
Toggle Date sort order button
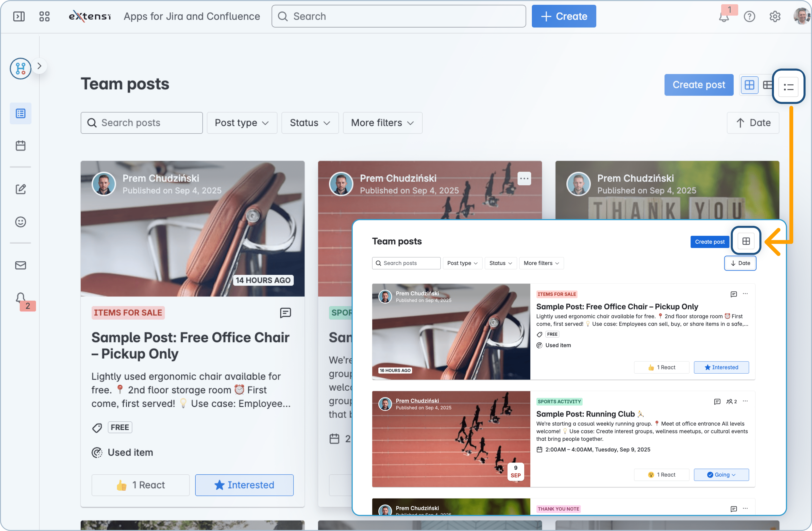pos(753,123)
